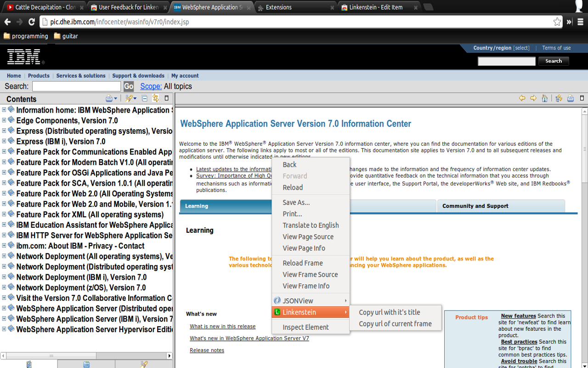Print the page using content pane printer icon
The height and width of the screenshot is (368, 588).
tap(570, 98)
